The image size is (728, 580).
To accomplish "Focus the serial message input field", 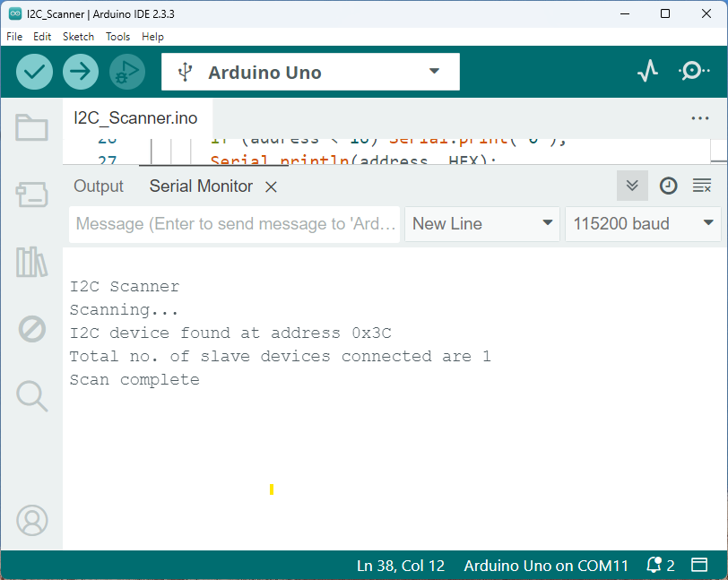I will (x=235, y=224).
